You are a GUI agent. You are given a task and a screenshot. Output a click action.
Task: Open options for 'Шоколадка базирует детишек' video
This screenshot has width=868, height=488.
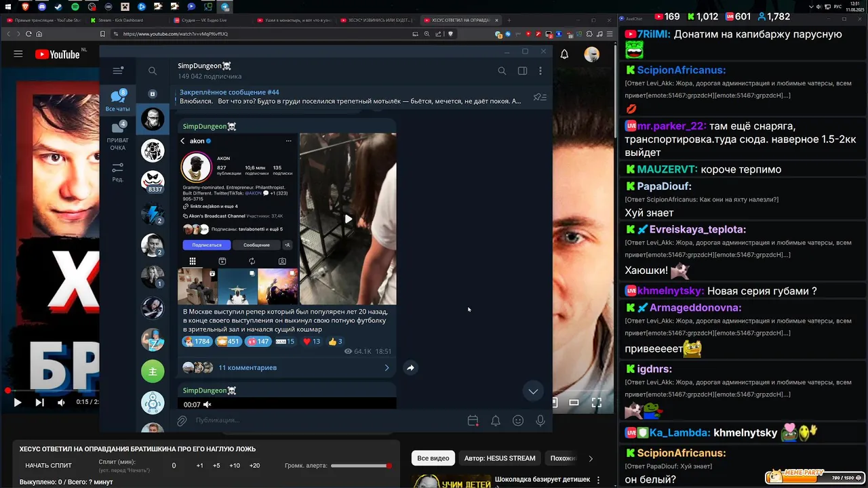[x=598, y=480]
